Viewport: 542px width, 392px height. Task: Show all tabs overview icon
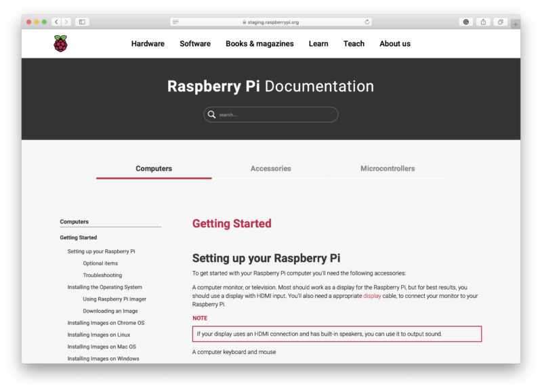(x=501, y=22)
